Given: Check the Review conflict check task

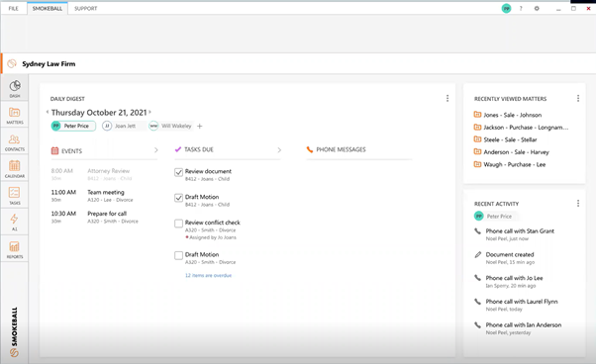Looking at the screenshot, I should [x=178, y=224].
